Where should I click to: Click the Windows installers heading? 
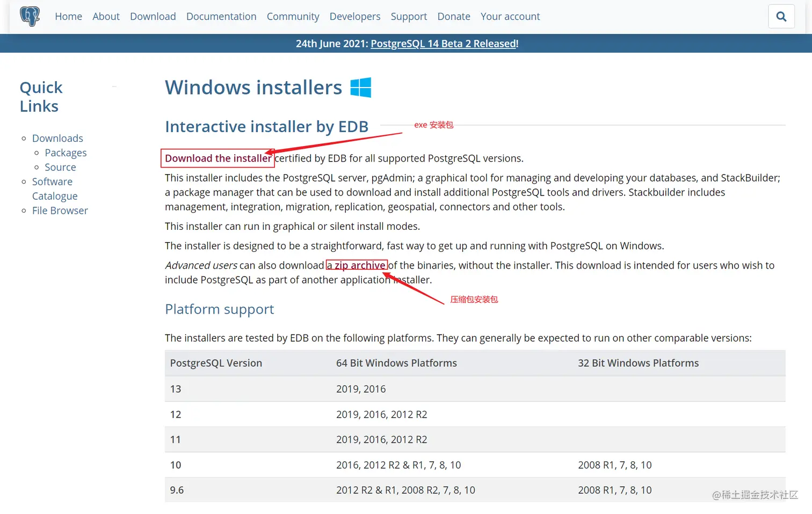point(253,88)
